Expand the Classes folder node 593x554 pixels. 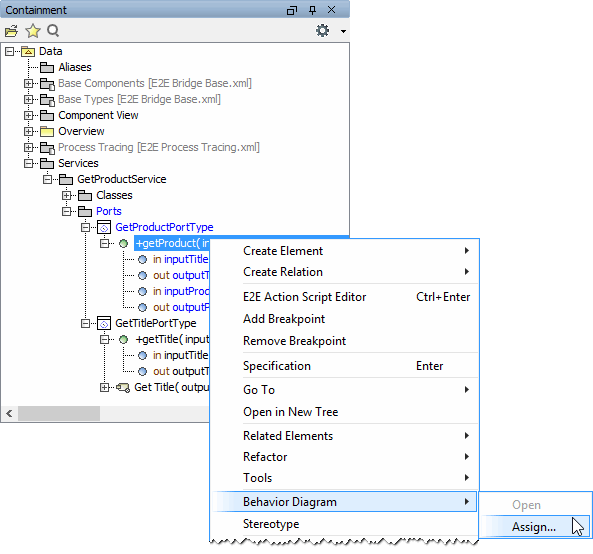pos(67,196)
